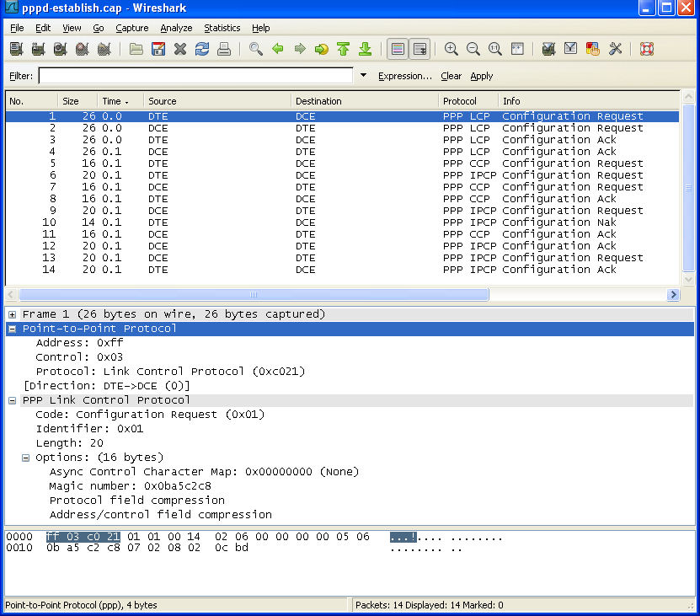
Task: Collapse the Point-to-Point Protocol node
Action: (13, 329)
